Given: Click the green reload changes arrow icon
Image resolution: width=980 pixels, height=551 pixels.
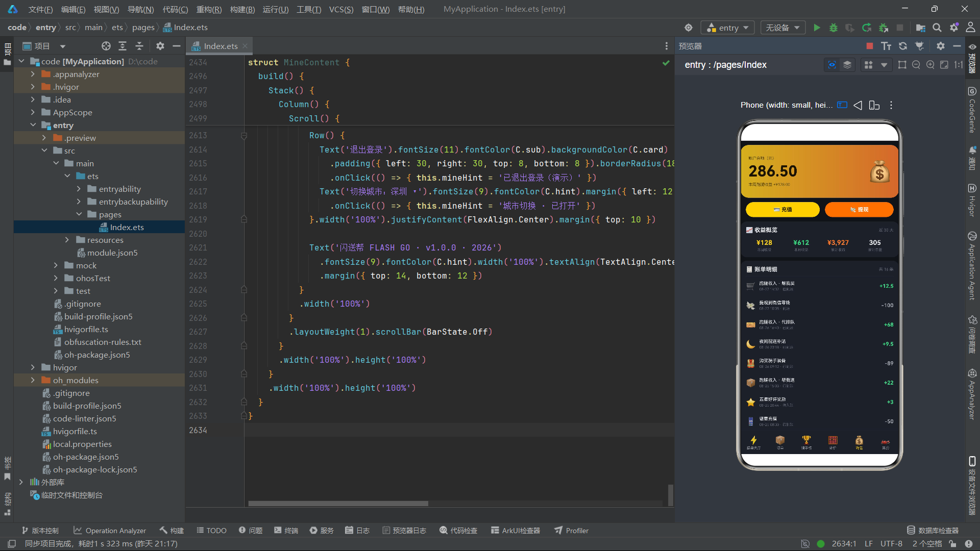Looking at the screenshot, I should point(867,28).
